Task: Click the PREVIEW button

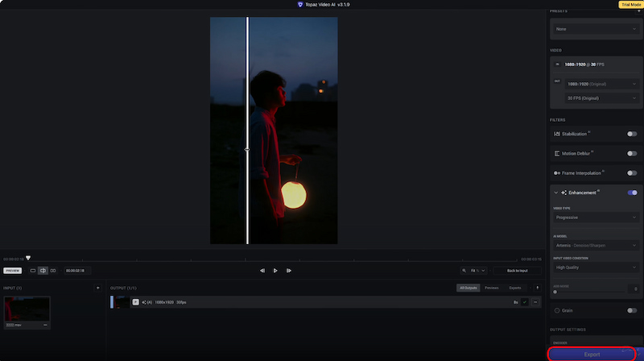Action: click(12, 271)
